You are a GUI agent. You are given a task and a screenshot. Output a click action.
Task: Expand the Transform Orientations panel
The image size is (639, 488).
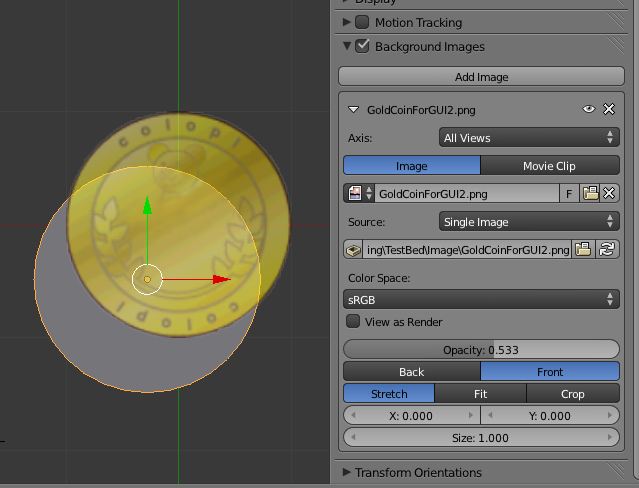pos(418,472)
